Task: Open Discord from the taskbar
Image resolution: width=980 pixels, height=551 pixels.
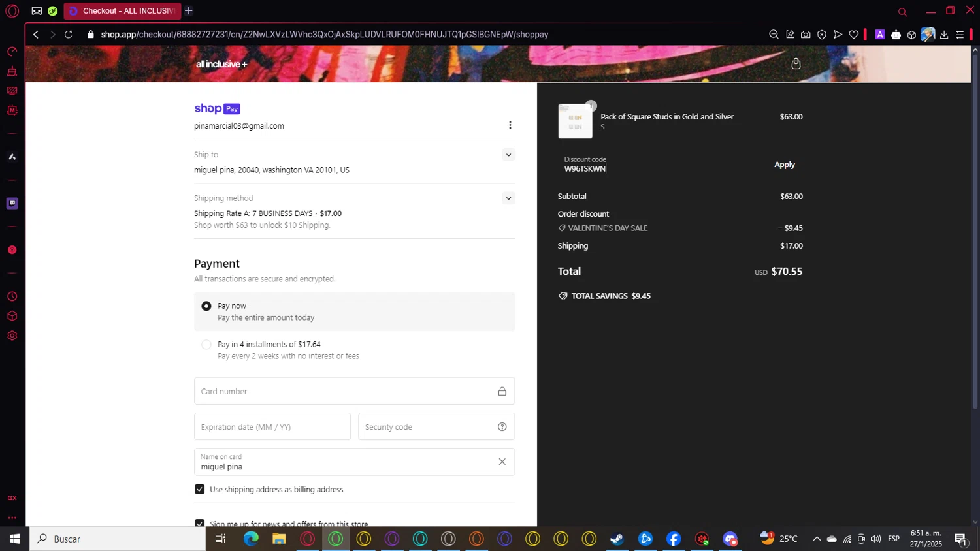Action: point(730,539)
